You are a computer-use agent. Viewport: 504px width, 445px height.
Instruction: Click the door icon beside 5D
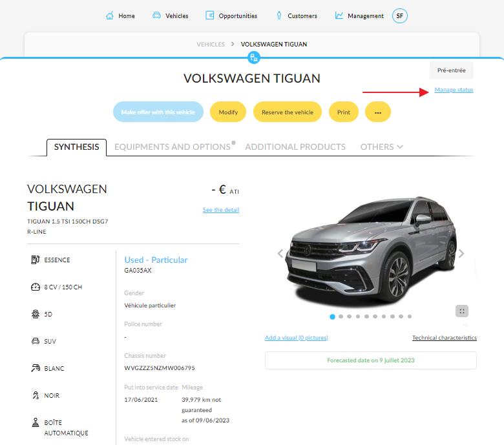click(36, 314)
